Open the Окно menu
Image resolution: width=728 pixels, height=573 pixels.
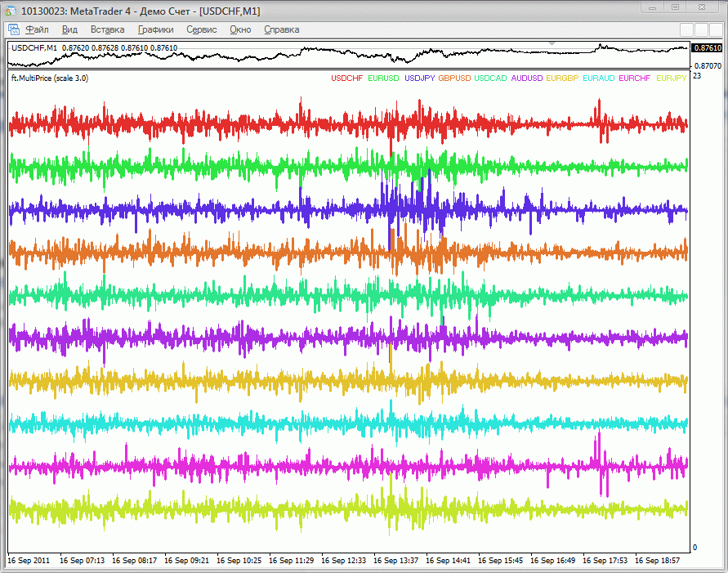click(x=240, y=29)
